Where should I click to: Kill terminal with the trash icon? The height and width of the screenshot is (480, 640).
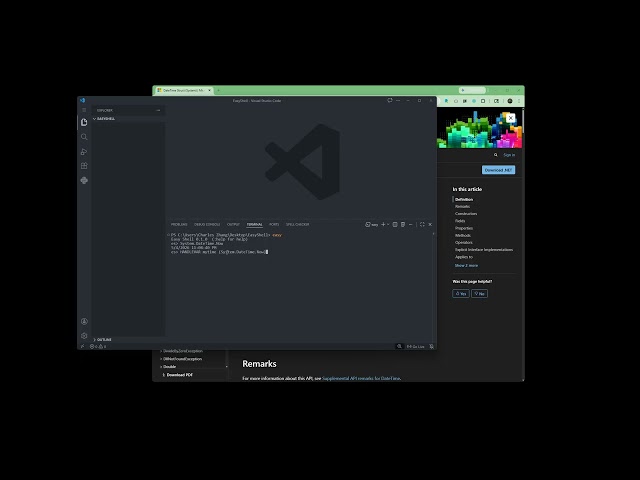click(x=403, y=224)
